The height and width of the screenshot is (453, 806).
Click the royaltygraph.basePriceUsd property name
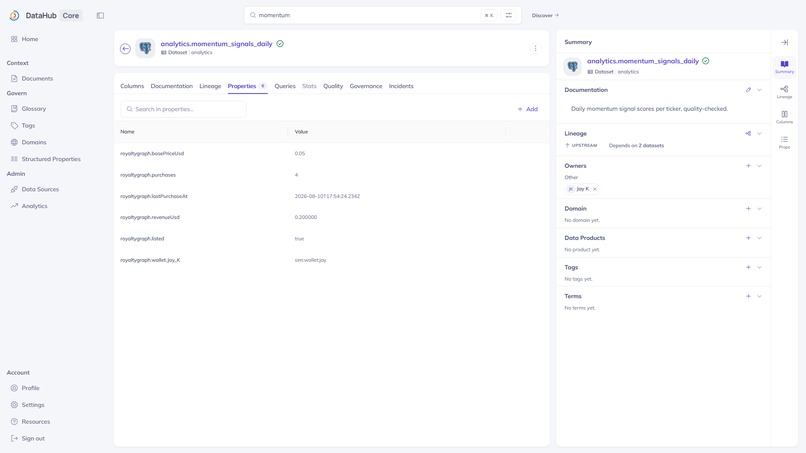pos(152,154)
